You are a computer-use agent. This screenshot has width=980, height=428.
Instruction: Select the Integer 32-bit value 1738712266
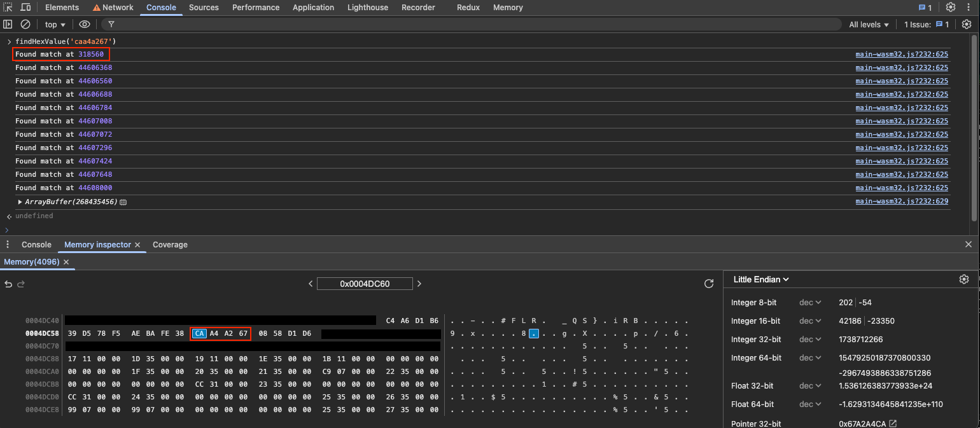860,340
